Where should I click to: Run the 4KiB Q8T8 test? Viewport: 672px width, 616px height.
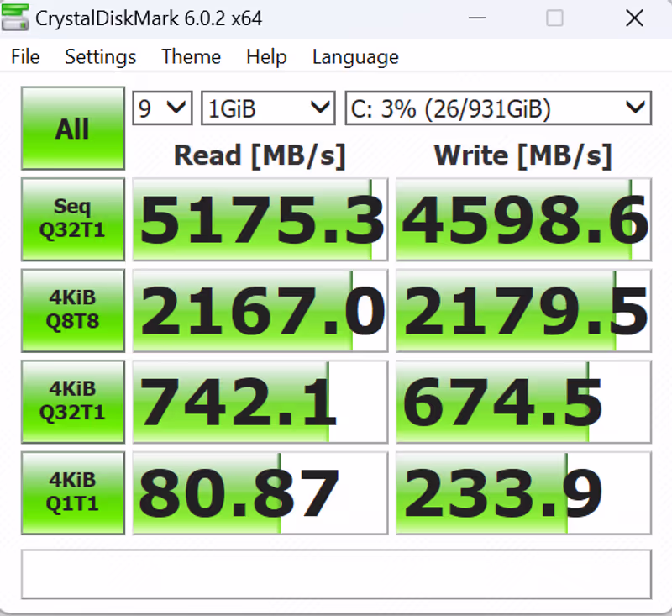click(x=73, y=310)
